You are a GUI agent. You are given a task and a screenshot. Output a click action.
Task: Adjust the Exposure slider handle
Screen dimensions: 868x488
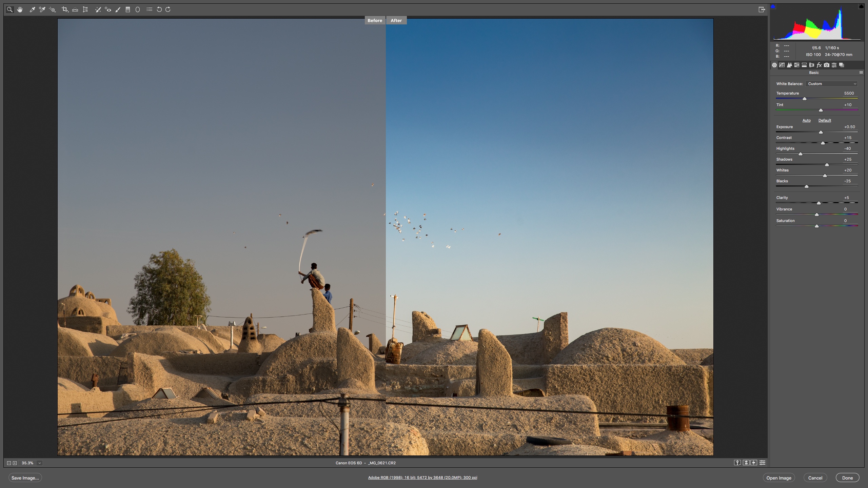tap(821, 132)
